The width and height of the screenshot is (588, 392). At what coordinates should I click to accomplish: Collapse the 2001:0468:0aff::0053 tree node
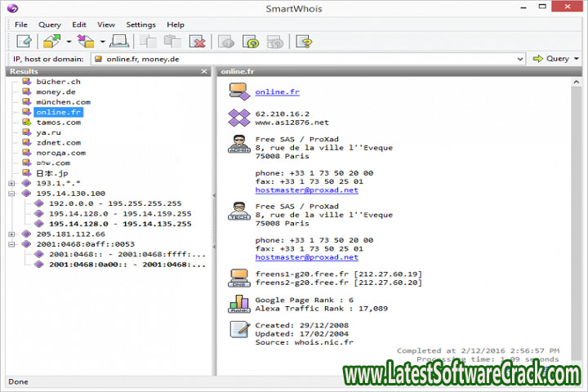click(x=11, y=244)
